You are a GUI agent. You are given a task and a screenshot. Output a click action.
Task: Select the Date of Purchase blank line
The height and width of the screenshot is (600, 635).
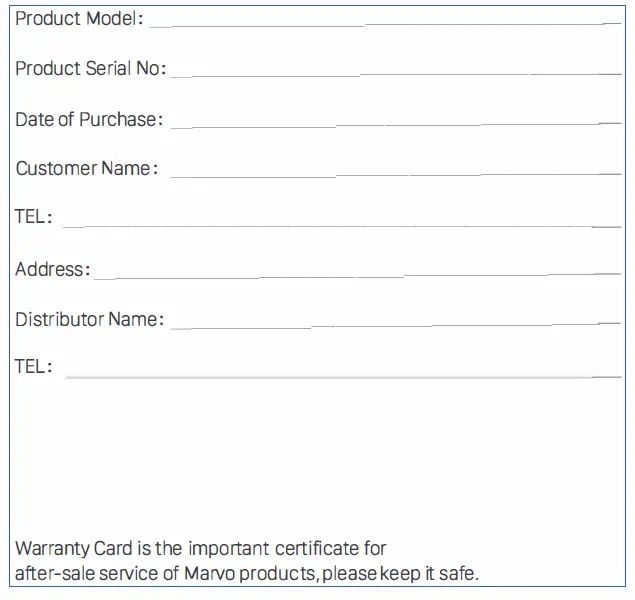coord(395,124)
